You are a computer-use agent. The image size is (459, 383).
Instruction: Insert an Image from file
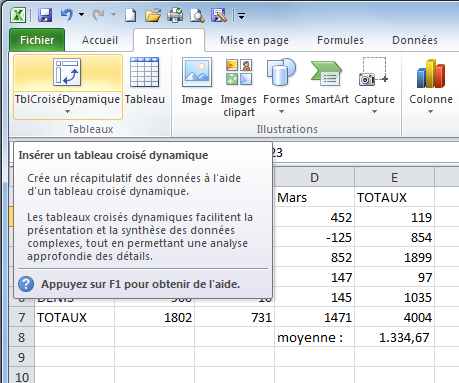pyautogui.click(x=197, y=82)
